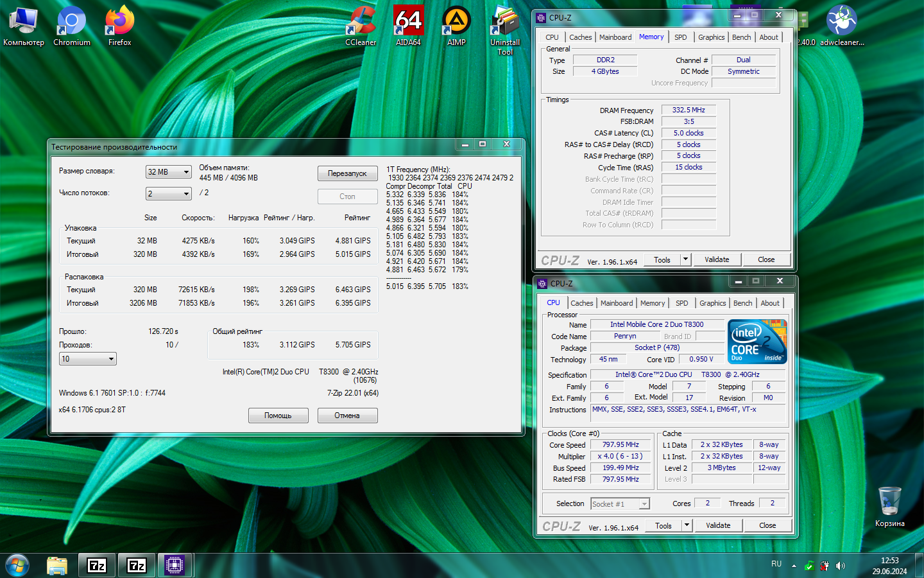Switch to CPU tab in upper CPU-Z window
The width and height of the screenshot is (924, 578).
click(552, 37)
